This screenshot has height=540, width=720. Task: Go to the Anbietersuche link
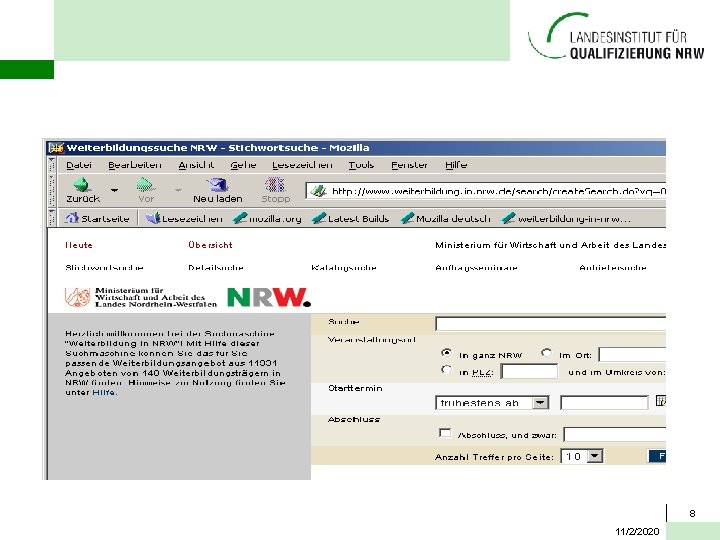(x=613, y=267)
